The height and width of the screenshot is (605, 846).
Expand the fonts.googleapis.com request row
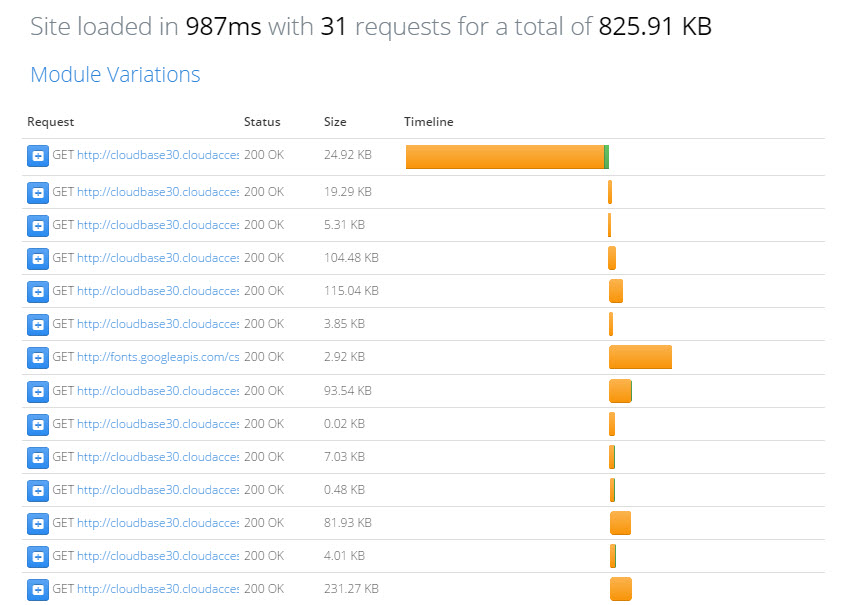point(38,358)
